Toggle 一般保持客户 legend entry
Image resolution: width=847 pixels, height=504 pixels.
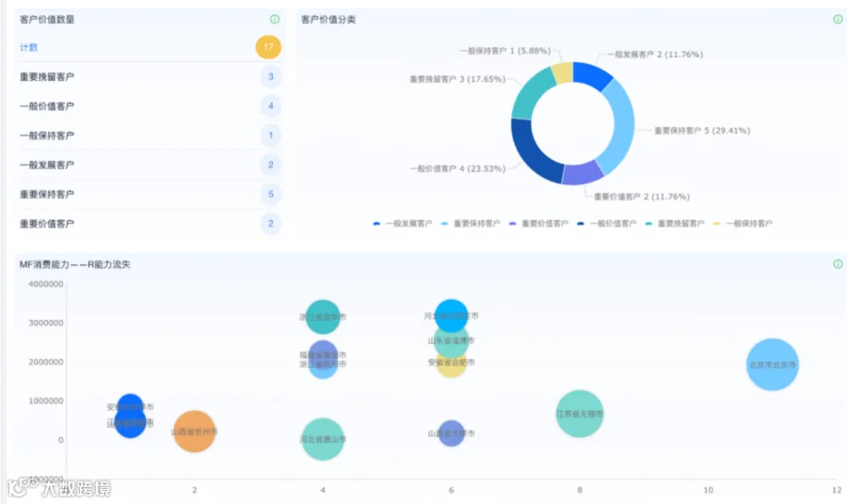[x=743, y=224]
